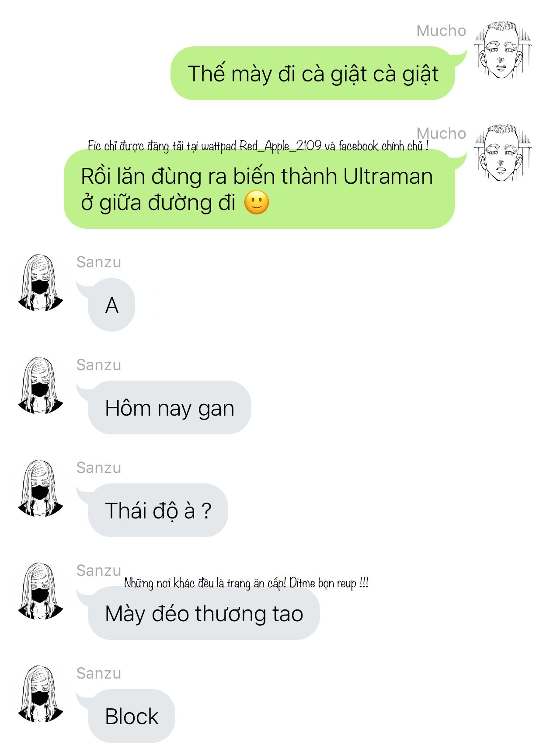Screen dimensions: 543x756
Task: Select the 'Thế mày đi cà giật cà giật' bubble
Action: point(313,73)
